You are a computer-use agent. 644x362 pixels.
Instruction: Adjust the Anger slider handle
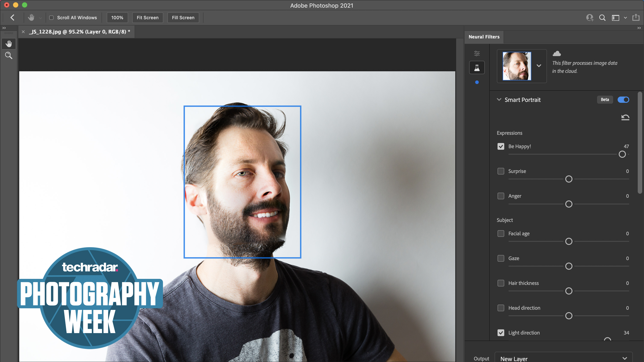pyautogui.click(x=568, y=204)
